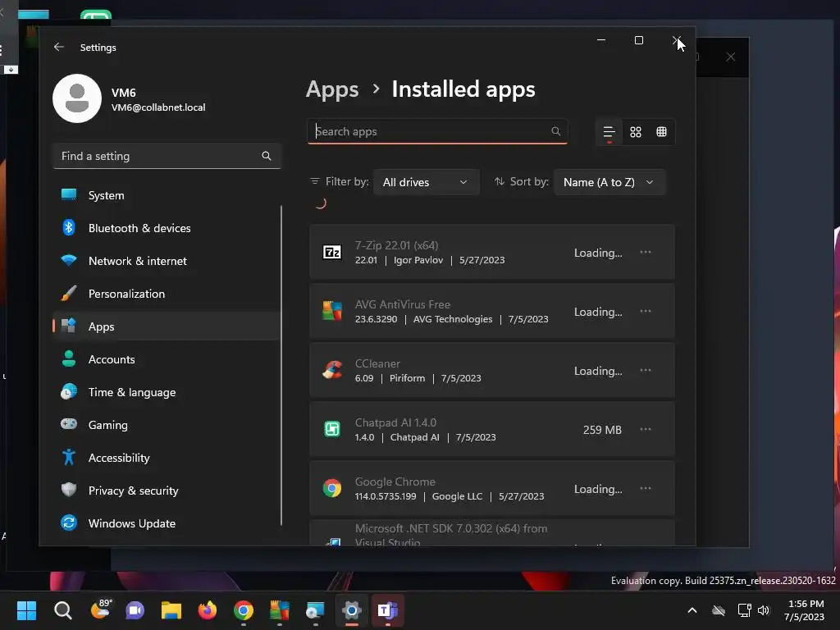Switch to grid view layout
This screenshot has width=840, height=630.
[x=636, y=132]
